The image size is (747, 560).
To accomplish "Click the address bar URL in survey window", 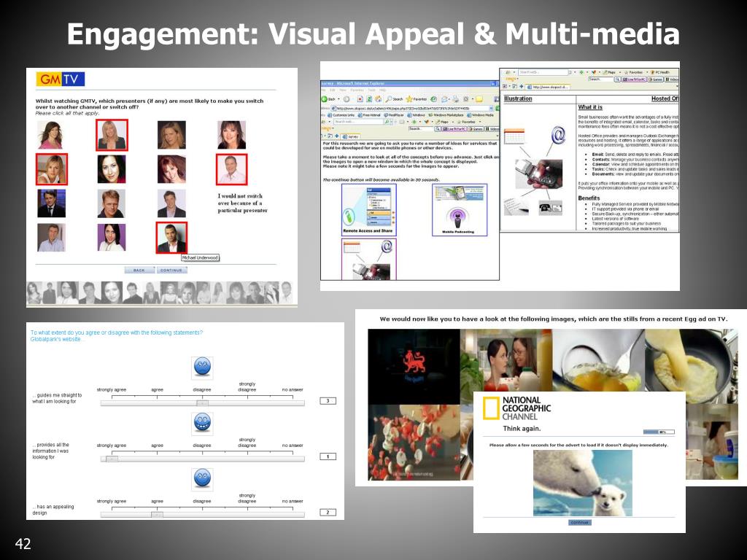I will click(410, 109).
